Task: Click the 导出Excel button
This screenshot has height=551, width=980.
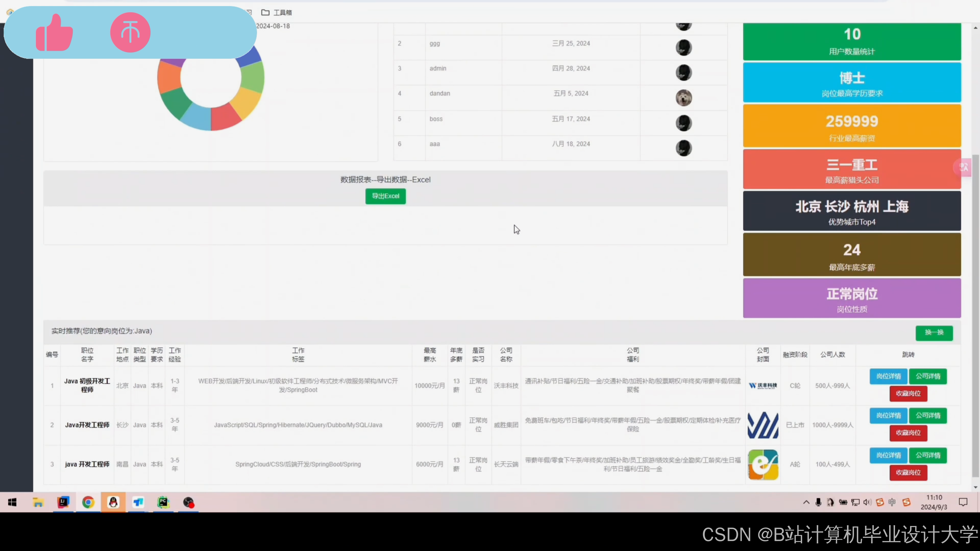Action: pyautogui.click(x=385, y=196)
